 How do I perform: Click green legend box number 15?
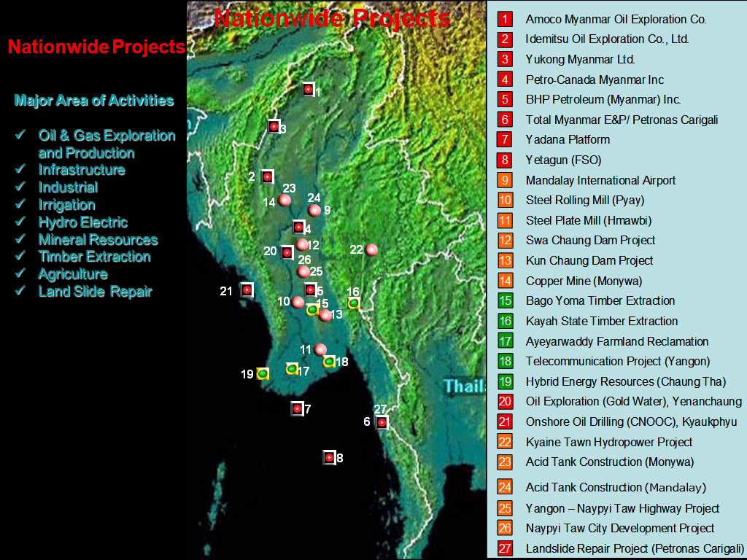point(506,300)
